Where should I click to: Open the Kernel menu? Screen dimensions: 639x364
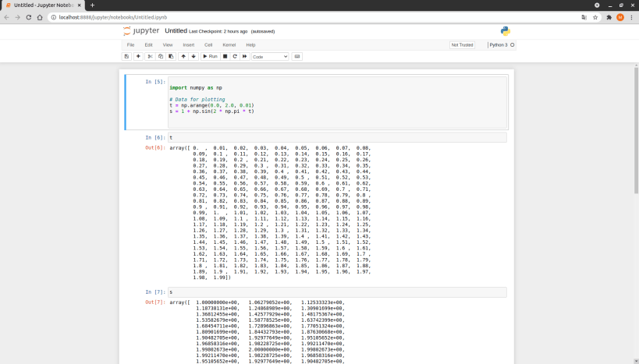coord(229,44)
